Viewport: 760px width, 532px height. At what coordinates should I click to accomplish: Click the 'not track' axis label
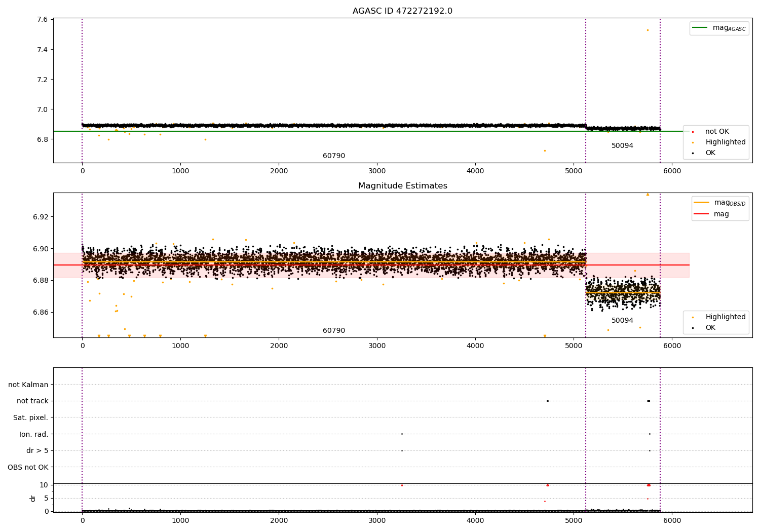click(32, 401)
